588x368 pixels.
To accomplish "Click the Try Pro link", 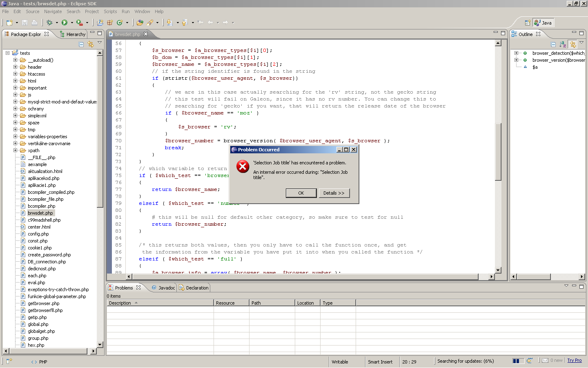I will (x=574, y=361).
